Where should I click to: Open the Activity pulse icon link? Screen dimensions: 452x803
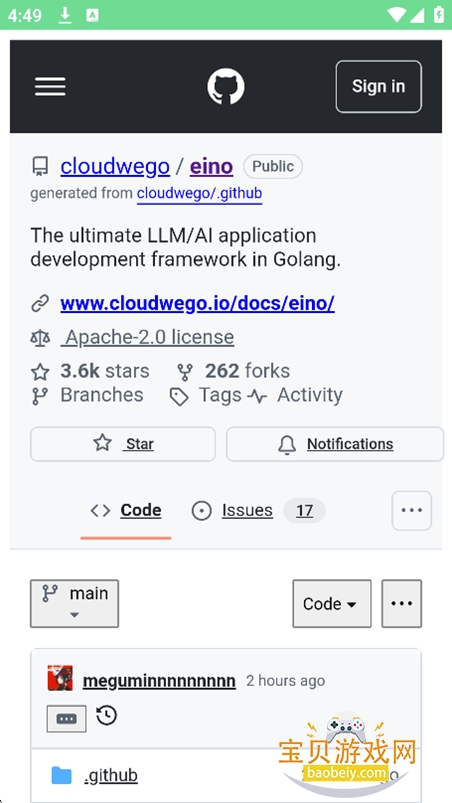pos(257,396)
